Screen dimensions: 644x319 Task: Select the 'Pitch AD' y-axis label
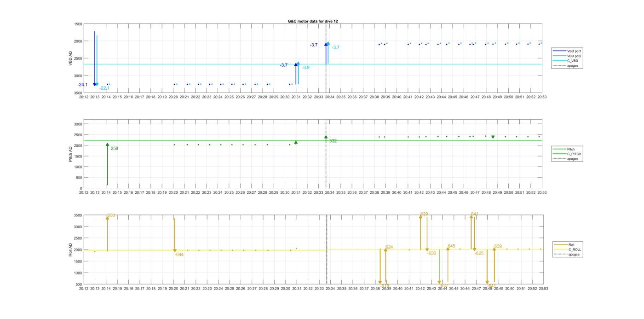(71, 154)
